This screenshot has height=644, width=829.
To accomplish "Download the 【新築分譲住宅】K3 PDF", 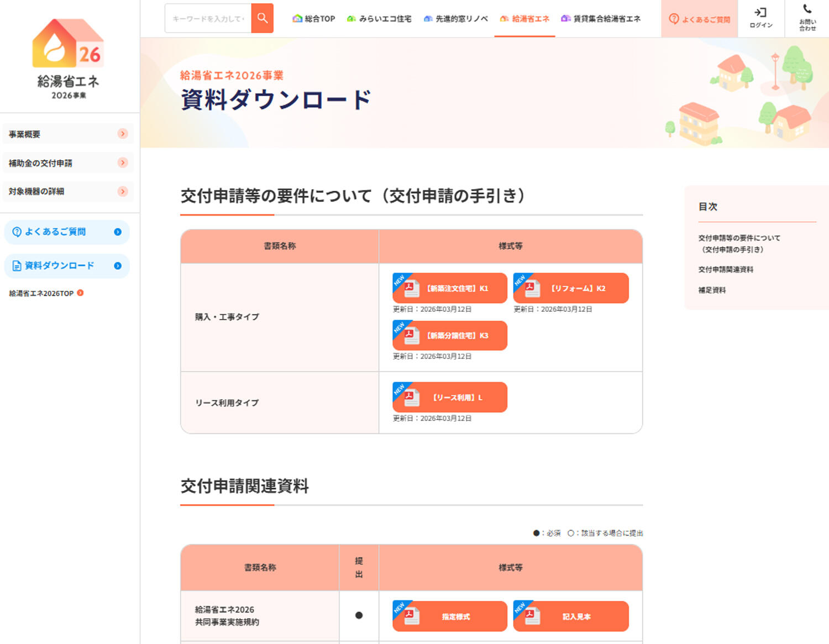I will pyautogui.click(x=450, y=336).
